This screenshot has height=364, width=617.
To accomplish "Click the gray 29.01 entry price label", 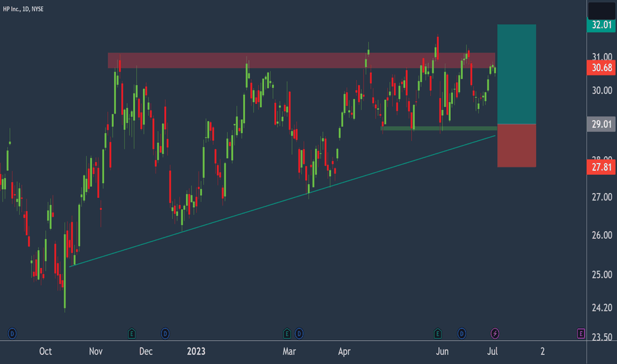I will 601,124.
